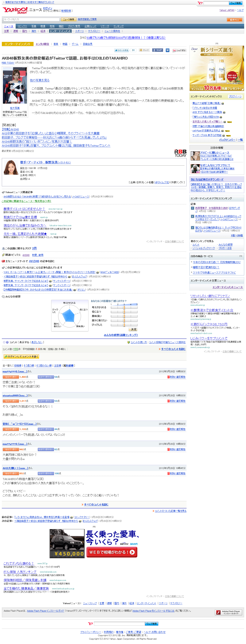Click the article photo thumbnail of 板野友美
This screenshot has width=246, height=644.
[15, 85]
